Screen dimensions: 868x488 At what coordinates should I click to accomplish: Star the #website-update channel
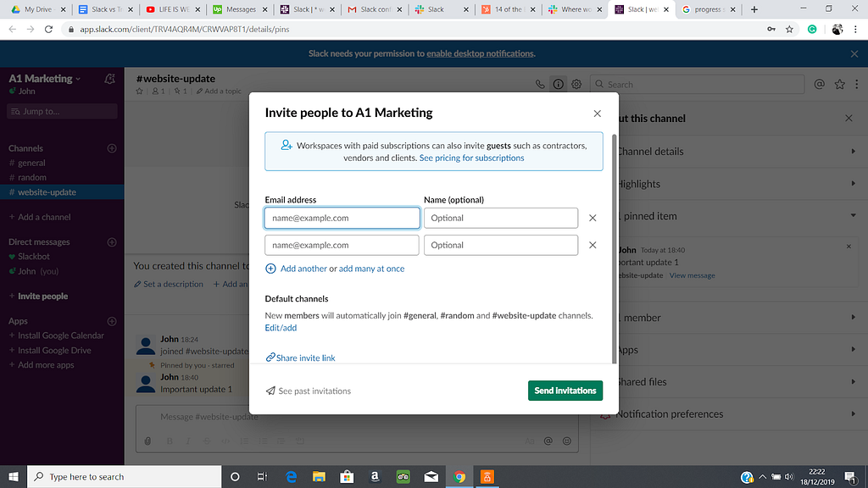(140, 91)
